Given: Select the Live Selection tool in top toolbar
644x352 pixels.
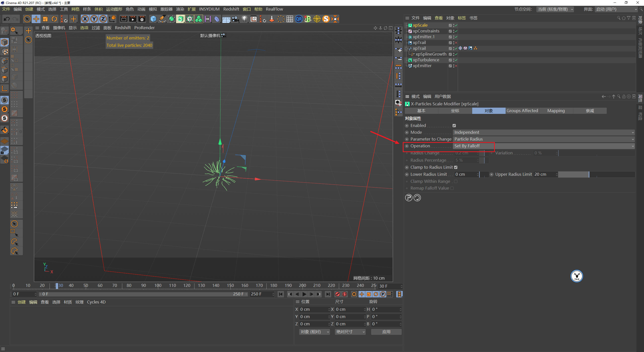Looking at the screenshot, I should (27, 19).
